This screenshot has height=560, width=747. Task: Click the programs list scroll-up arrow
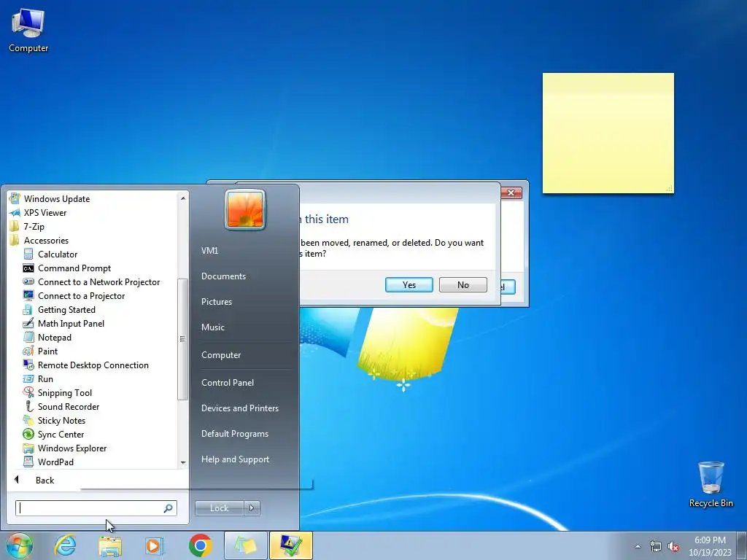point(183,198)
